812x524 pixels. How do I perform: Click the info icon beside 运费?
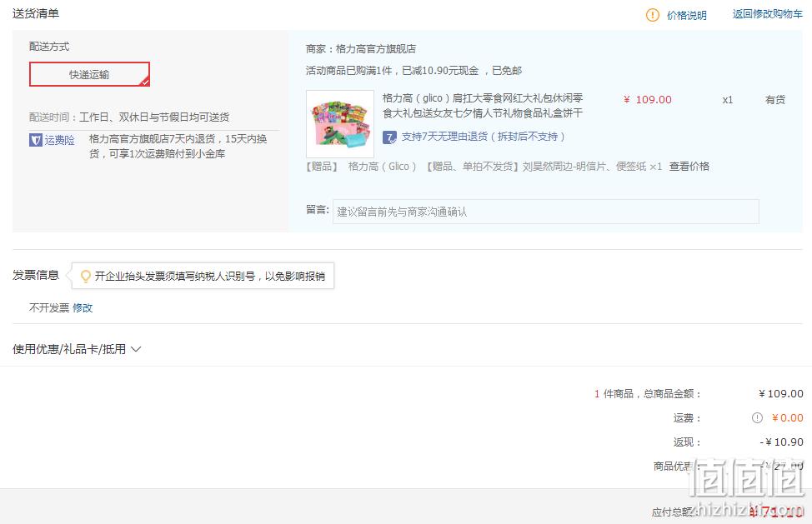[x=757, y=418]
